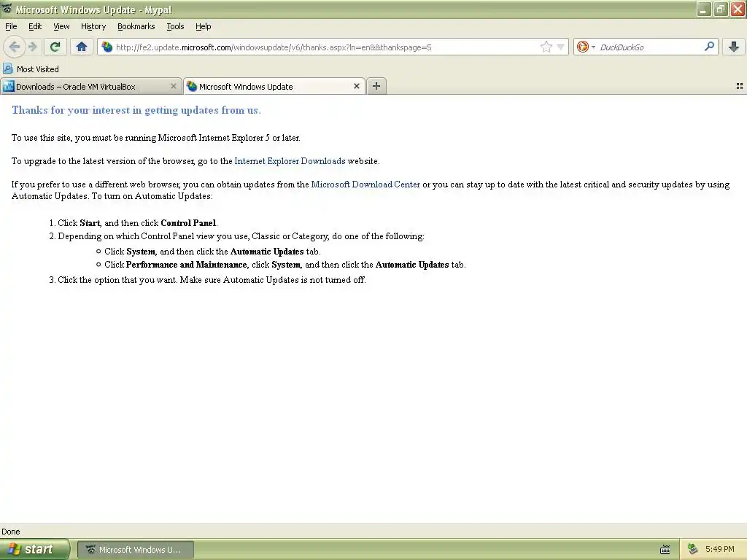This screenshot has width=747, height=560.
Task: Close the Microsoft Windows Update tab
Action: 356,86
